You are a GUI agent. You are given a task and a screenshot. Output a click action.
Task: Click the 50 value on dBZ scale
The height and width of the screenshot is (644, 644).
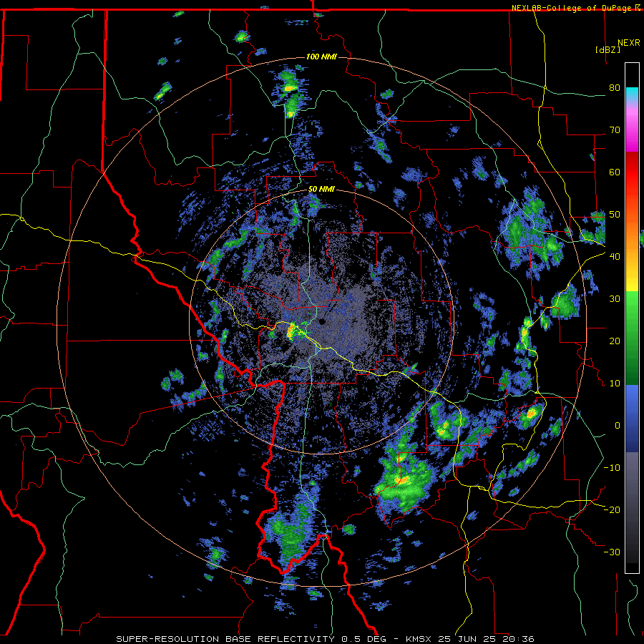pos(615,215)
